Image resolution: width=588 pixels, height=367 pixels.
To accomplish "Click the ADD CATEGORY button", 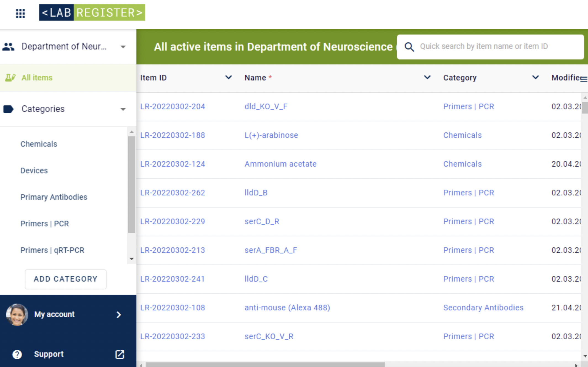I will pyautogui.click(x=65, y=279).
